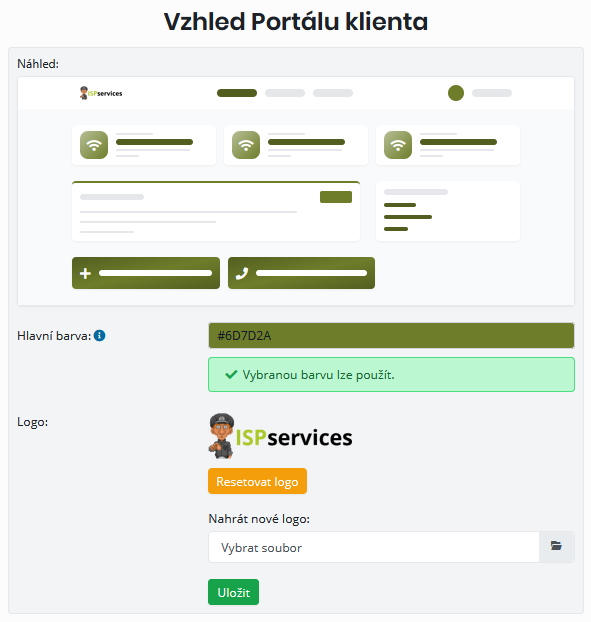Click green checkmark in color validation message

point(231,374)
